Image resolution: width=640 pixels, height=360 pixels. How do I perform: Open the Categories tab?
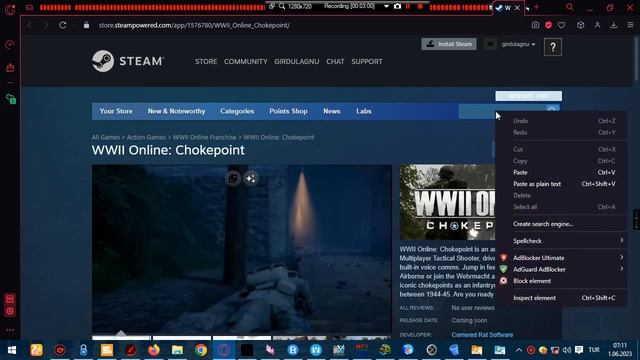tap(237, 111)
